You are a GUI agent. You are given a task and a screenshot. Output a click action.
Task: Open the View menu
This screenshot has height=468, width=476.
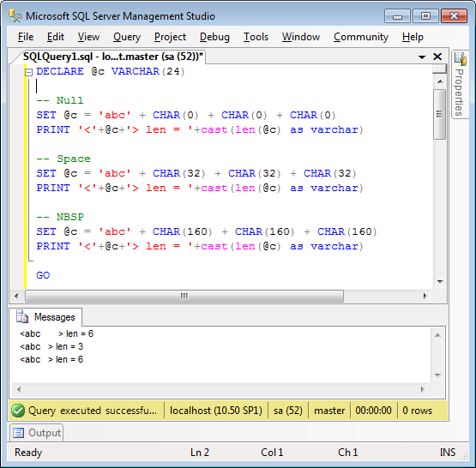click(x=88, y=37)
